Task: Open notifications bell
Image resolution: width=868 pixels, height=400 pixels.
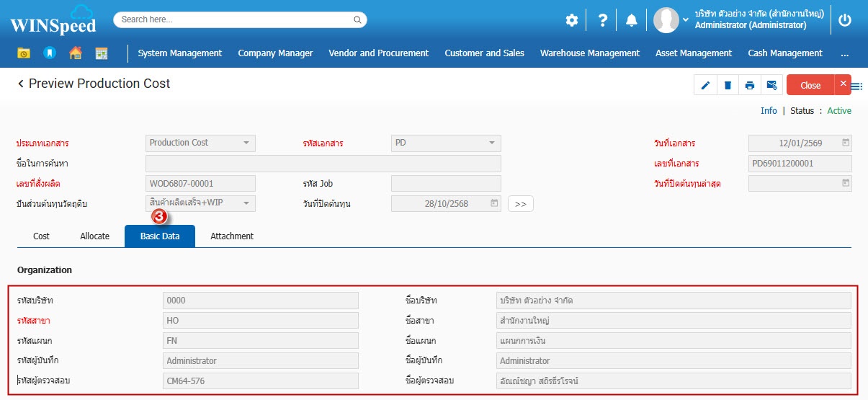Action: tap(632, 20)
